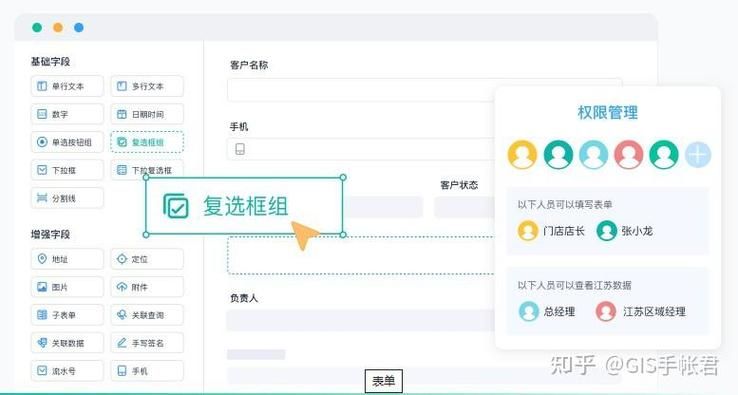Click the 基础字段 section heading

50,62
